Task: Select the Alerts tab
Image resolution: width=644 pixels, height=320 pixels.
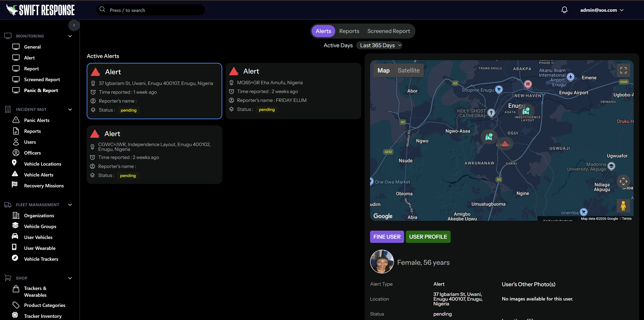Action: 323,31
